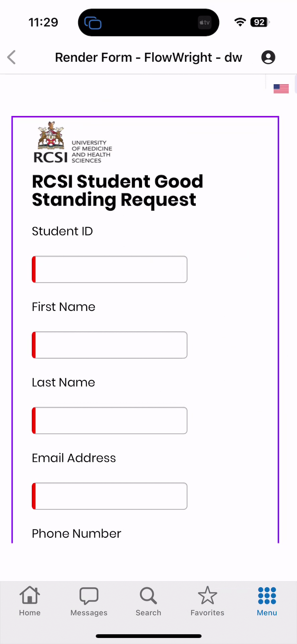Tap the Phone Number label
This screenshot has height=644, width=297.
point(76,533)
